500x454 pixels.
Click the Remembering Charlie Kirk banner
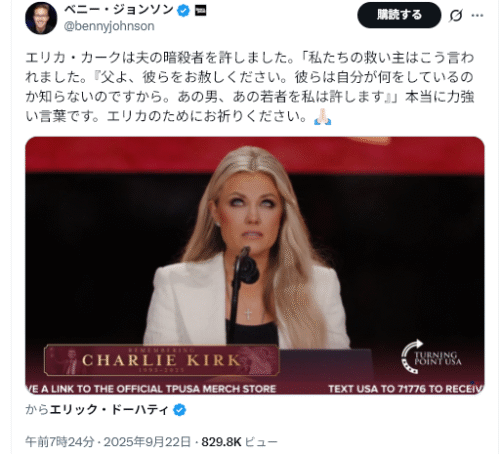(162, 360)
